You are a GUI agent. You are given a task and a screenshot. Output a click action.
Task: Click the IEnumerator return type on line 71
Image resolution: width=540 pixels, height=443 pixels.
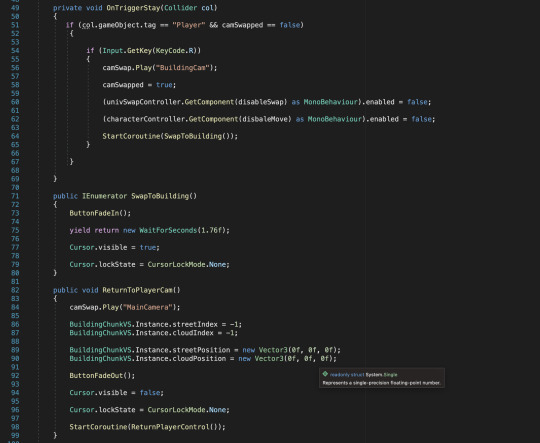(x=104, y=196)
